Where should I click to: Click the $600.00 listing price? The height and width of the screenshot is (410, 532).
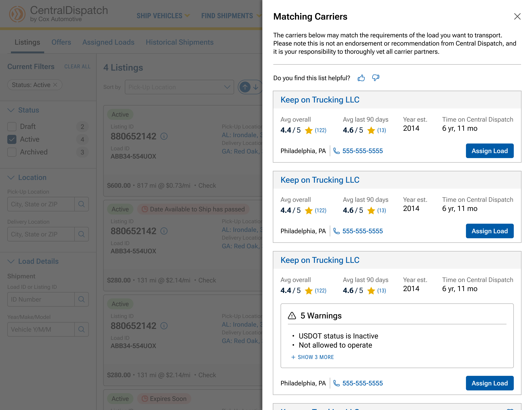[x=119, y=186]
